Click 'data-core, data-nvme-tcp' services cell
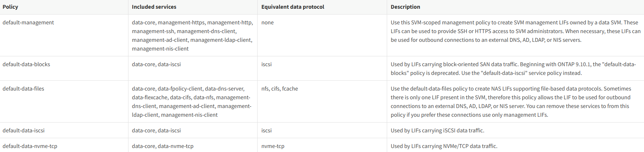This screenshot has height=152, width=644. [163, 146]
